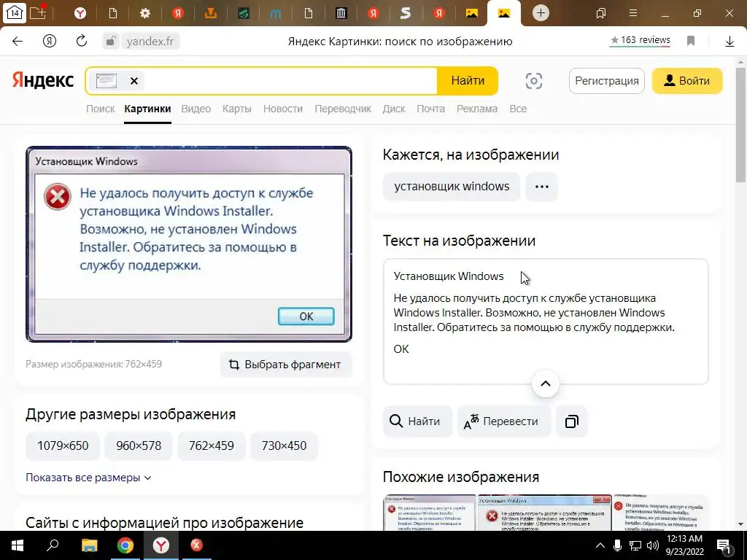Screen dimensions: 747x560
Task: Open the camera image search icon
Action: (x=533, y=81)
